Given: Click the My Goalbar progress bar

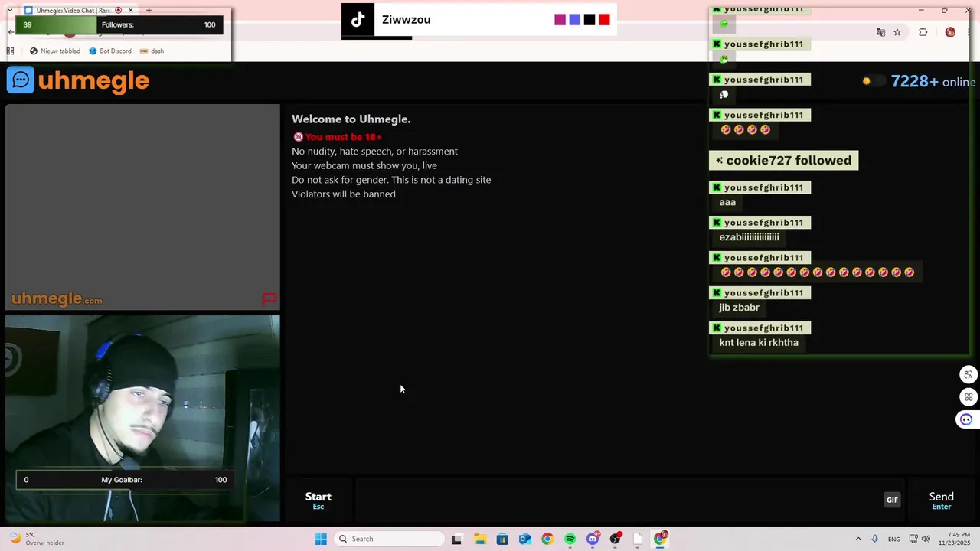Looking at the screenshot, I should tap(123, 480).
